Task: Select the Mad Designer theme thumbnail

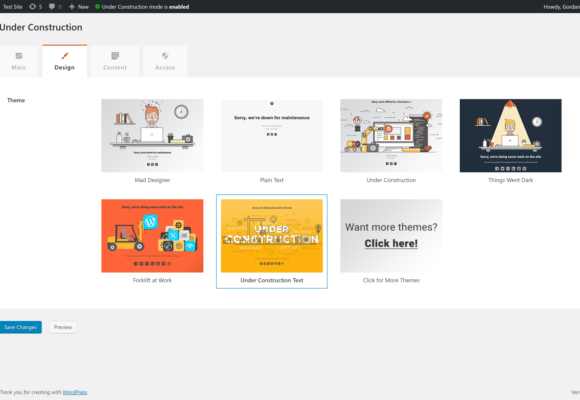Action: [152, 135]
